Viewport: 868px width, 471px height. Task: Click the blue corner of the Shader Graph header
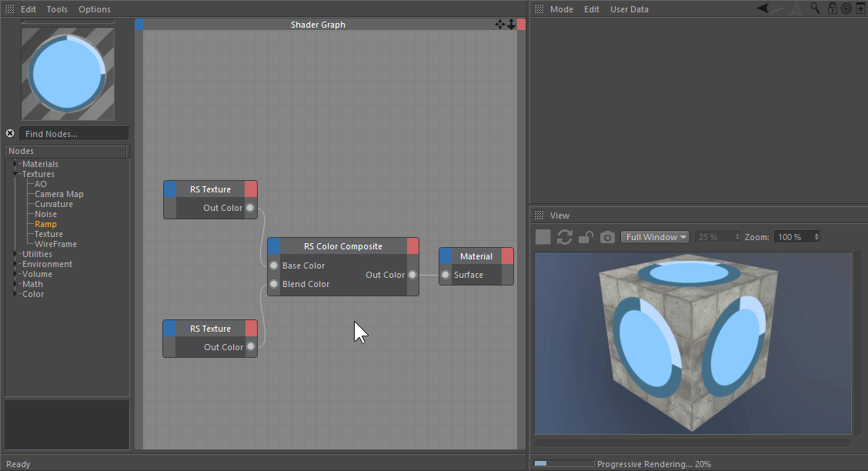(x=139, y=25)
